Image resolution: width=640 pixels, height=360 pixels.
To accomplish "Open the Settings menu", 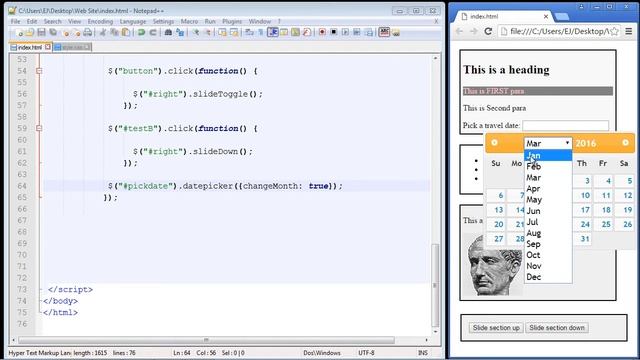I will (x=163, y=21).
